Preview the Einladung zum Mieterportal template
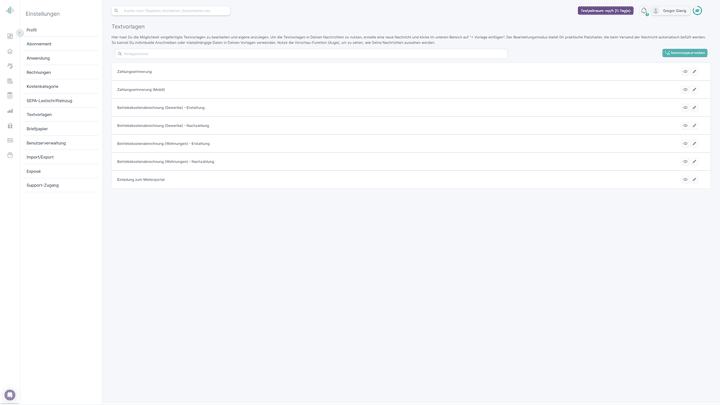 tap(685, 180)
